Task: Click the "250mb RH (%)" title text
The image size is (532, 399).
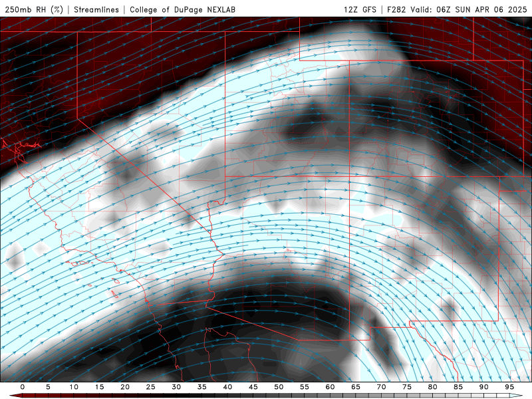Action: pos(34,9)
